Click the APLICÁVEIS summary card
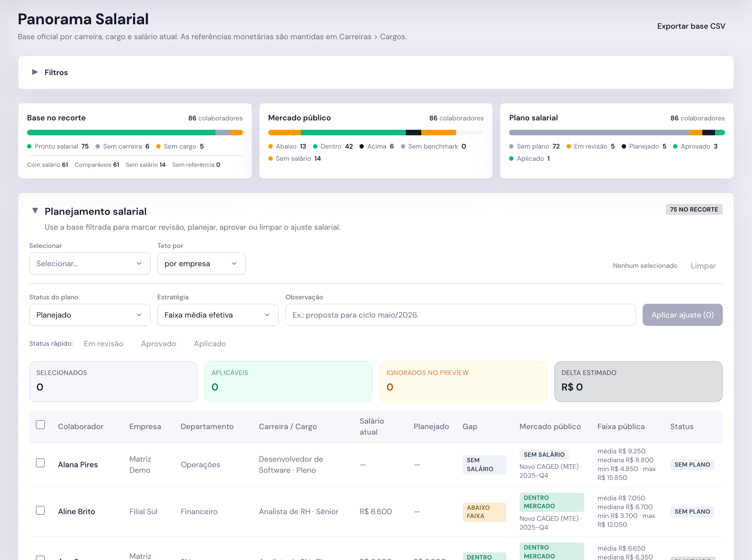The height and width of the screenshot is (560, 752). click(x=288, y=382)
